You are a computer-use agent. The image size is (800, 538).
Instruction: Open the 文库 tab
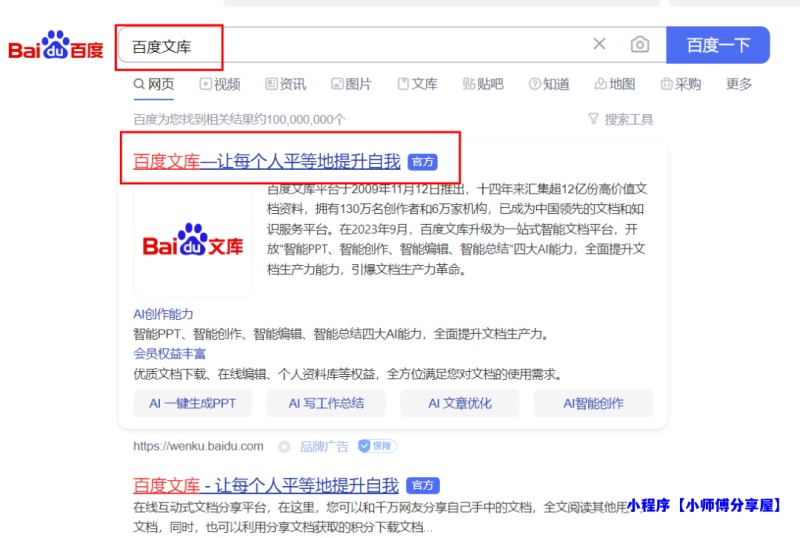coord(417,84)
